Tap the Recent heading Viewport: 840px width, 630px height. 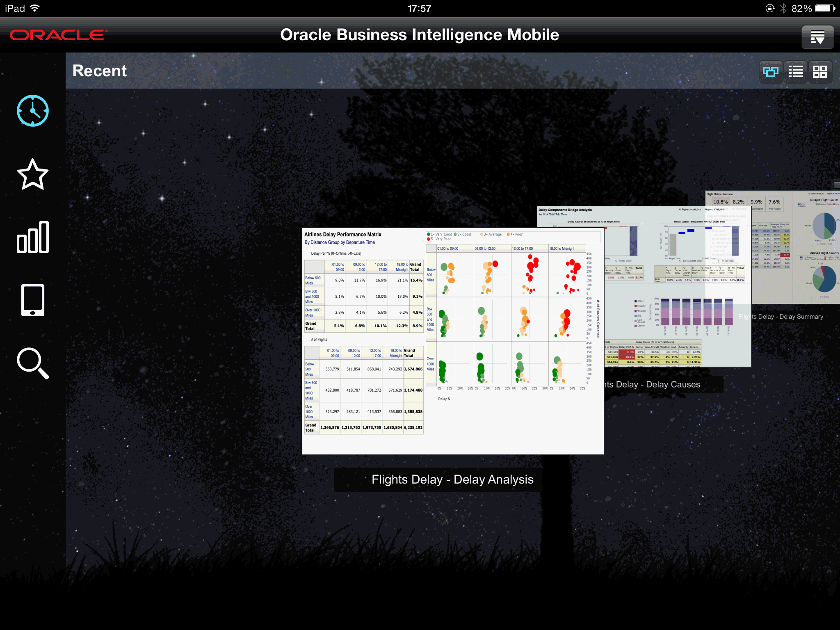pos(100,71)
